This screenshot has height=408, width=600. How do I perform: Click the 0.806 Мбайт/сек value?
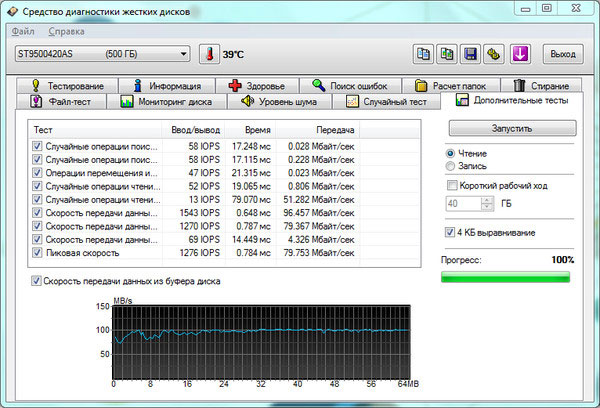coord(321,186)
